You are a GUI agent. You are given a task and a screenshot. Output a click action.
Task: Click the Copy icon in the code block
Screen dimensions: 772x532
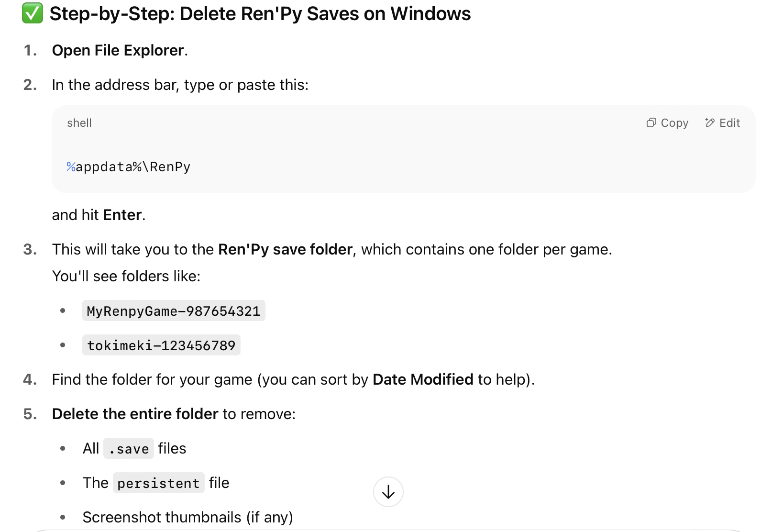point(651,123)
